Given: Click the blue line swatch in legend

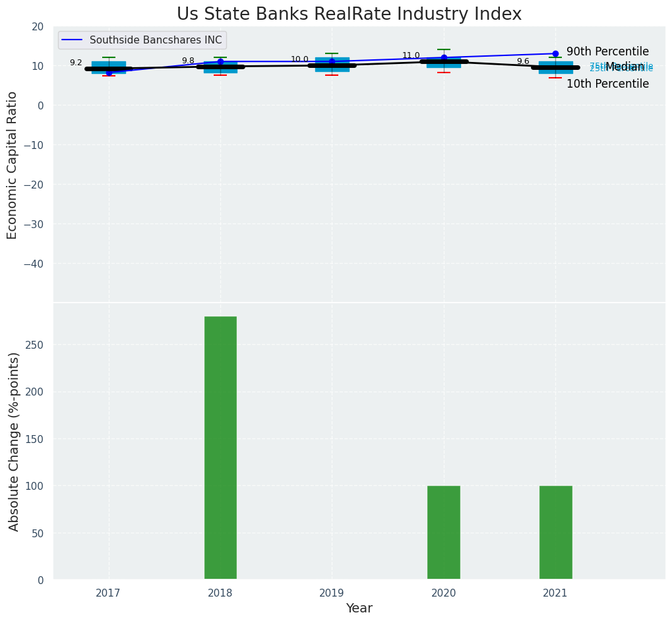Looking at the screenshot, I should click(x=72, y=40).
